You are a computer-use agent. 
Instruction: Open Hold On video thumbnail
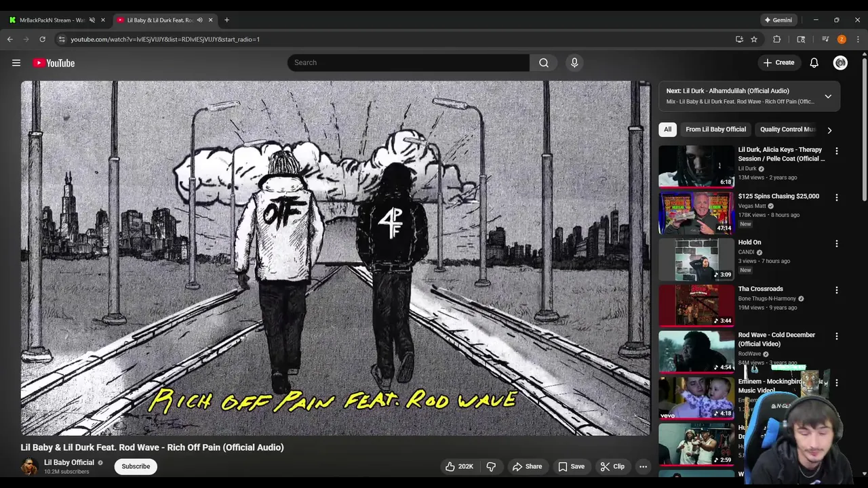696,259
